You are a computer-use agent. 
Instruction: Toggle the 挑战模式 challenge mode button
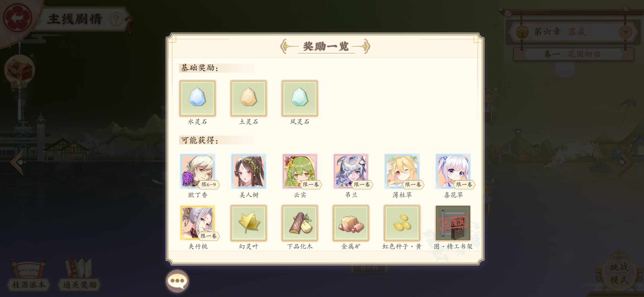(619, 273)
